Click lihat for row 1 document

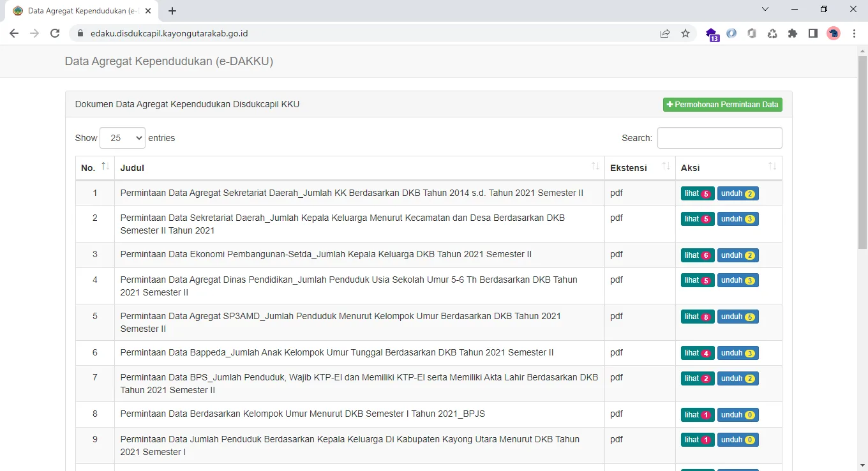698,193
